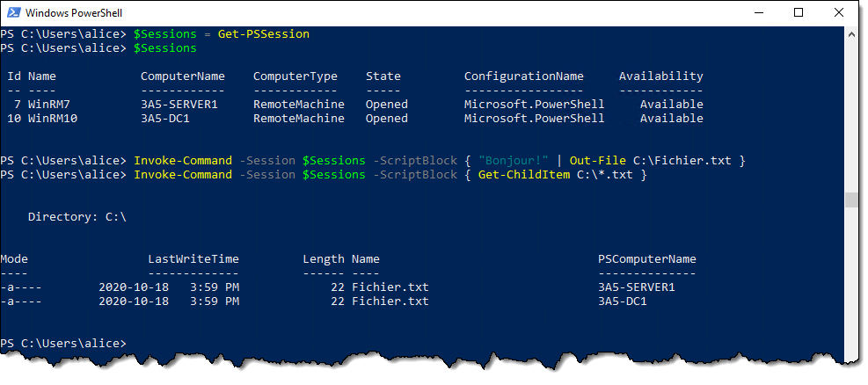The width and height of the screenshot is (868, 385).
Task: Click the PSComputerName column header
Action: (647, 259)
